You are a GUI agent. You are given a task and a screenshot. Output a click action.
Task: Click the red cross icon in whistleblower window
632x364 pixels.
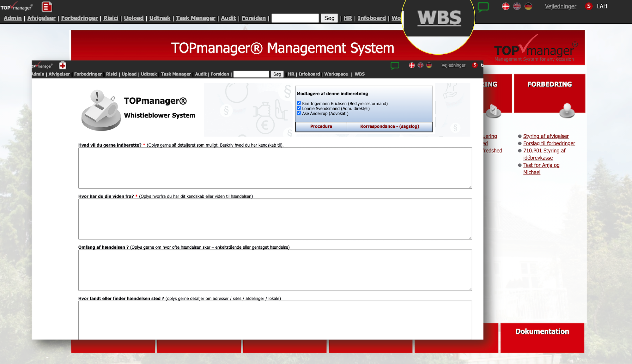coord(63,65)
